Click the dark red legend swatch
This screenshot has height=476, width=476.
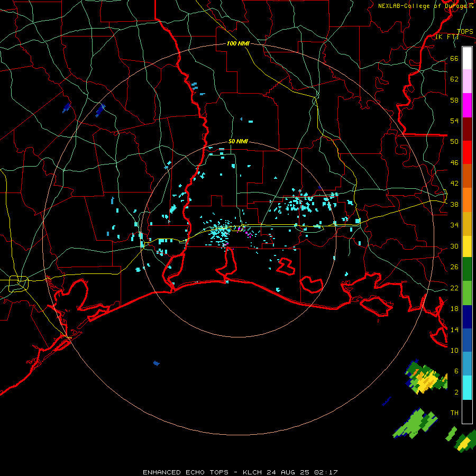467,129
